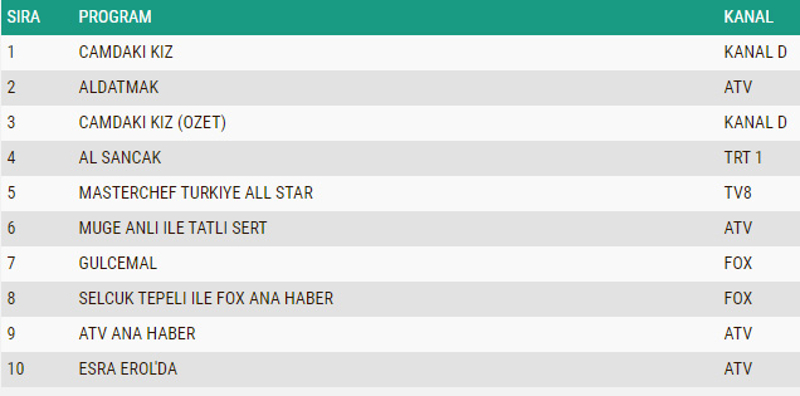
Task: Click ATV channel next to ALDATMAK
Action: pyautogui.click(x=738, y=87)
